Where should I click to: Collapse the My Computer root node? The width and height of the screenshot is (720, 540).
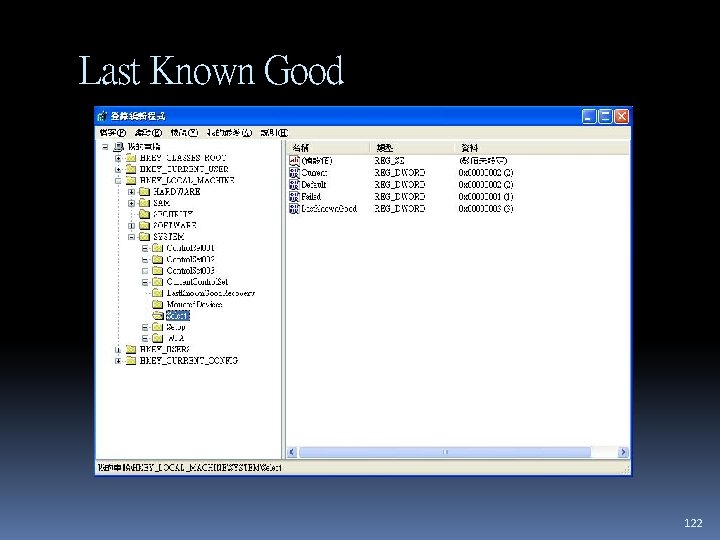(x=105, y=147)
